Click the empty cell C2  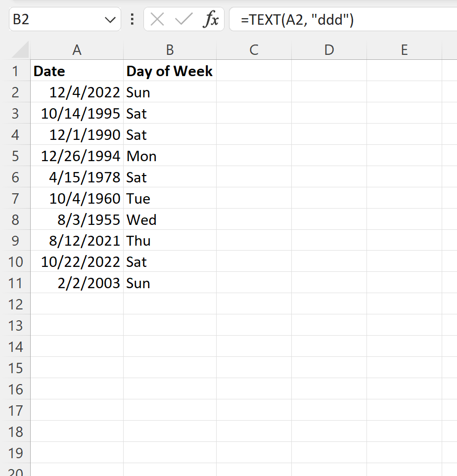click(x=254, y=92)
